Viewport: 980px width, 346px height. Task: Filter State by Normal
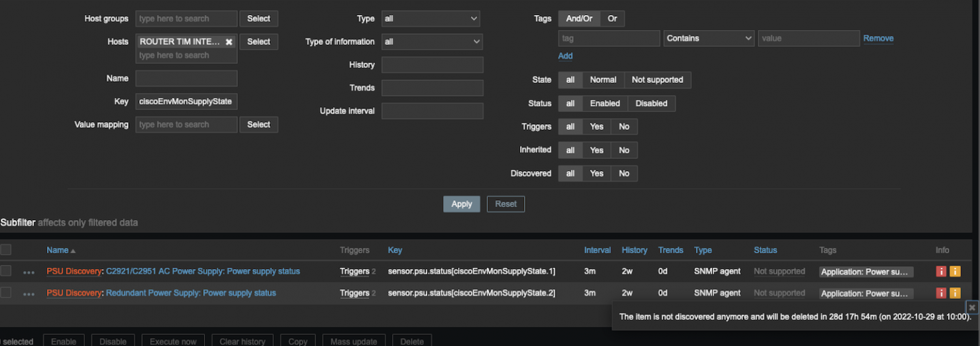603,80
